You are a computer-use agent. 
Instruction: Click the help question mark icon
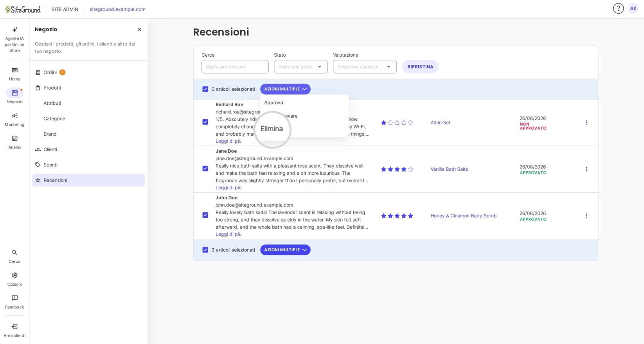click(618, 8)
